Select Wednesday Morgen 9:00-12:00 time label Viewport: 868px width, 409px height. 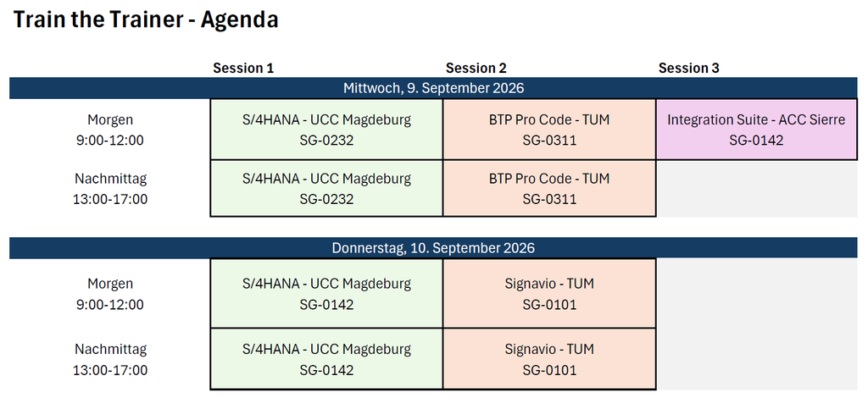(110, 130)
